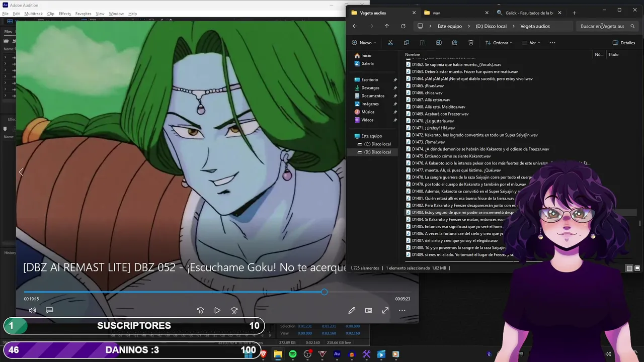644x362 pixels.
Task: Open Spotify from the taskbar
Action: click(293, 354)
